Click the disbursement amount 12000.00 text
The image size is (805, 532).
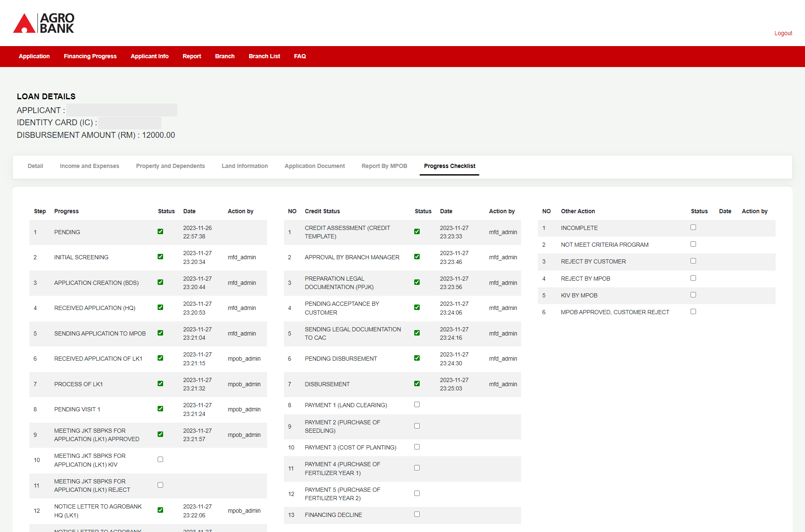point(158,135)
